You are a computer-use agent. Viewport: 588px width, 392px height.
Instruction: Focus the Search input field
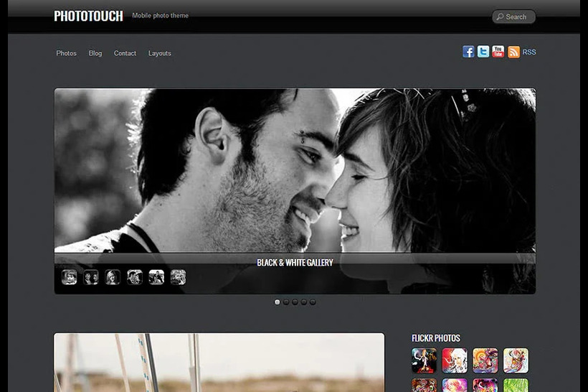point(518,17)
